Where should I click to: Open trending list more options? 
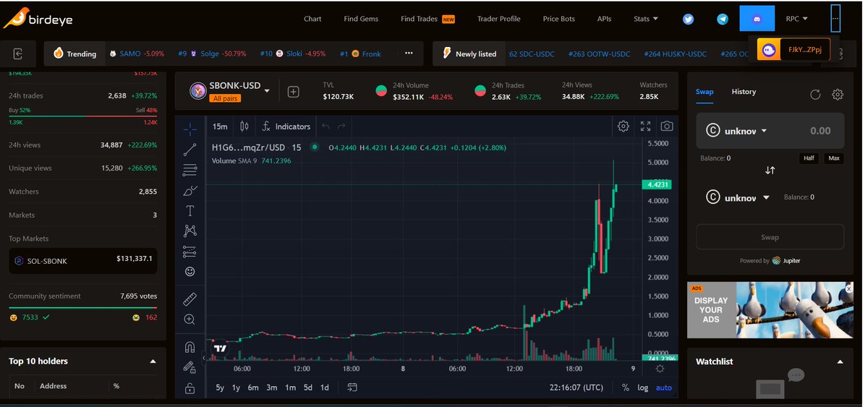coord(409,53)
